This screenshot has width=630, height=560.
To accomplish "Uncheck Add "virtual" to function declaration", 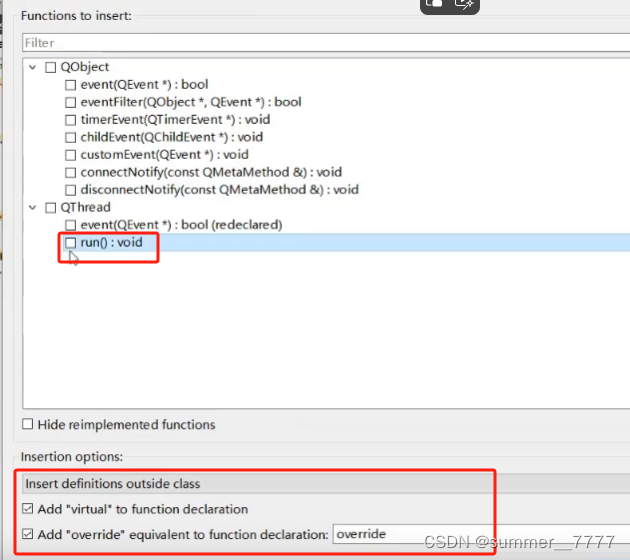I will point(28,509).
